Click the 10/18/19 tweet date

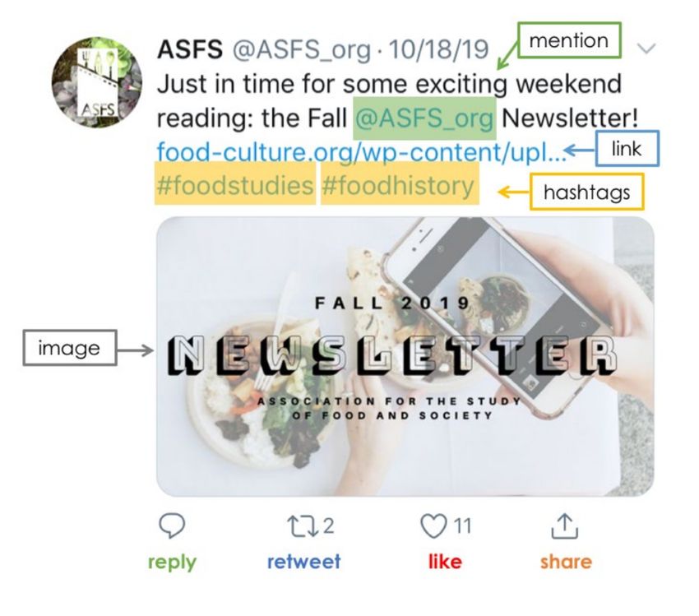coord(439,49)
